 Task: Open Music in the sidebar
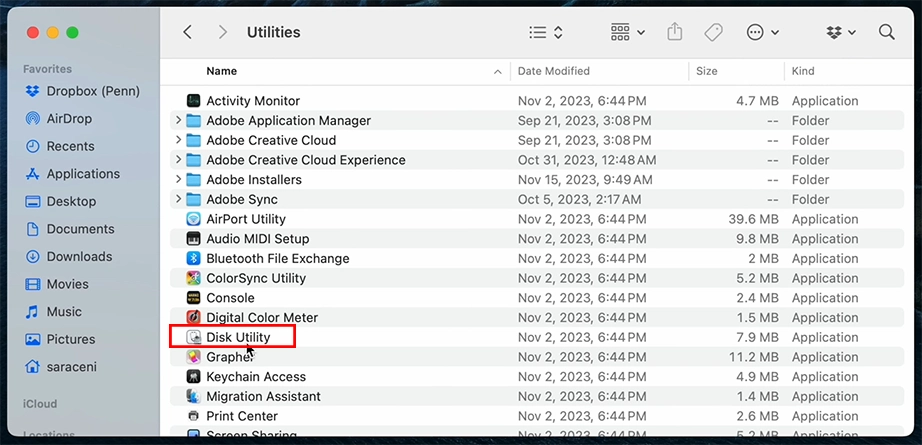click(54, 312)
